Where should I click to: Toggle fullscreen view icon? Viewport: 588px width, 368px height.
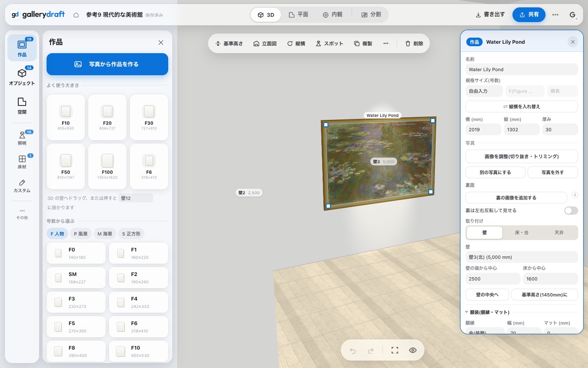[x=395, y=350]
